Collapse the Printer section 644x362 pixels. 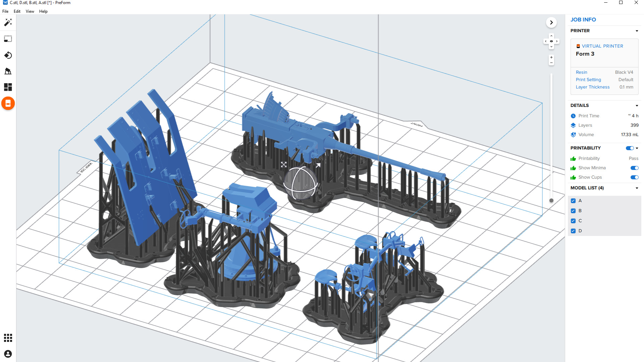tap(637, 31)
